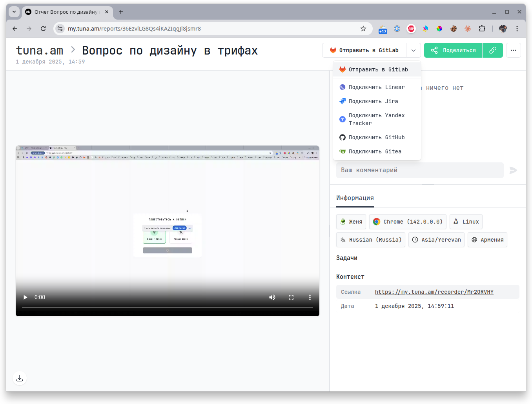The image size is (532, 404).
Task: Toggle video fullscreen mode
Action: tap(291, 297)
